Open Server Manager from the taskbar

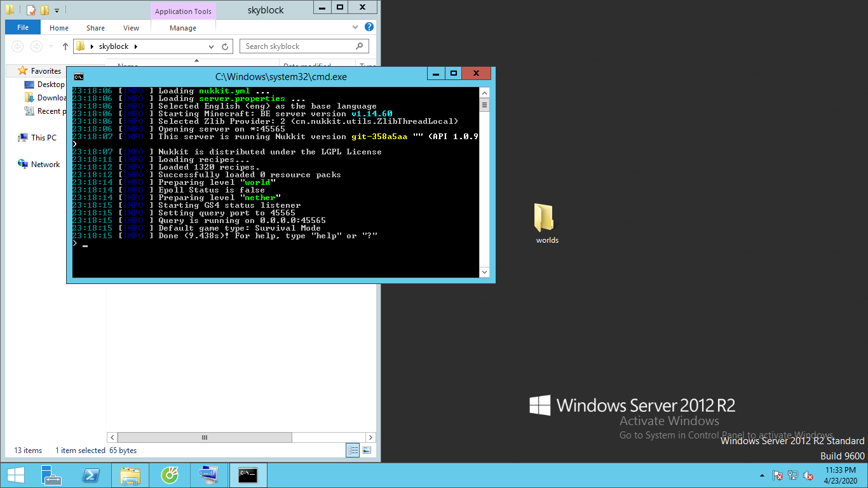point(51,475)
